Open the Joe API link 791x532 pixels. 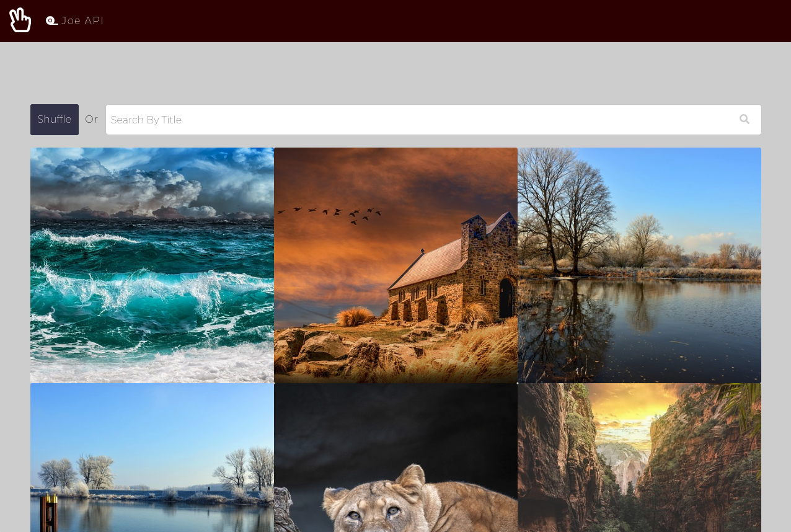(75, 21)
